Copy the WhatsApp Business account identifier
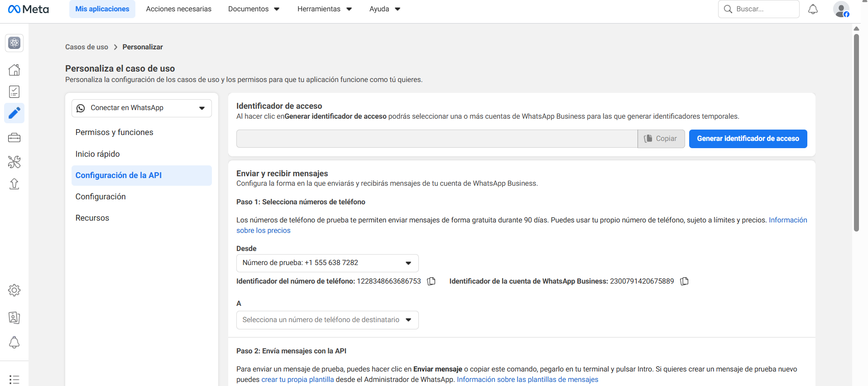 tap(685, 281)
